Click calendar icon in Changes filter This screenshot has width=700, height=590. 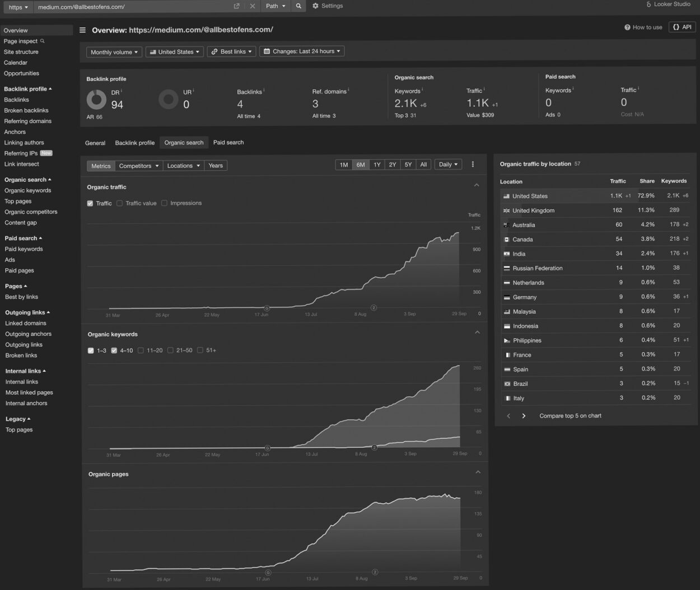pyautogui.click(x=267, y=51)
